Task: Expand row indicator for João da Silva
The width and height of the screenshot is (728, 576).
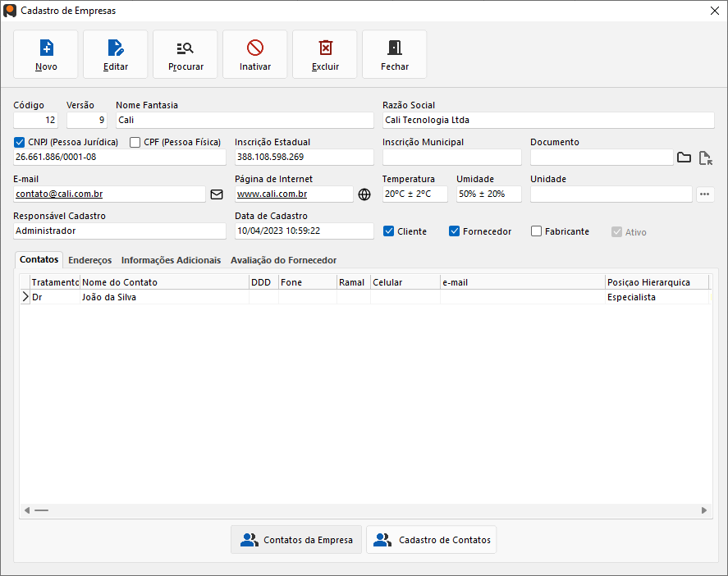Action: (25, 297)
